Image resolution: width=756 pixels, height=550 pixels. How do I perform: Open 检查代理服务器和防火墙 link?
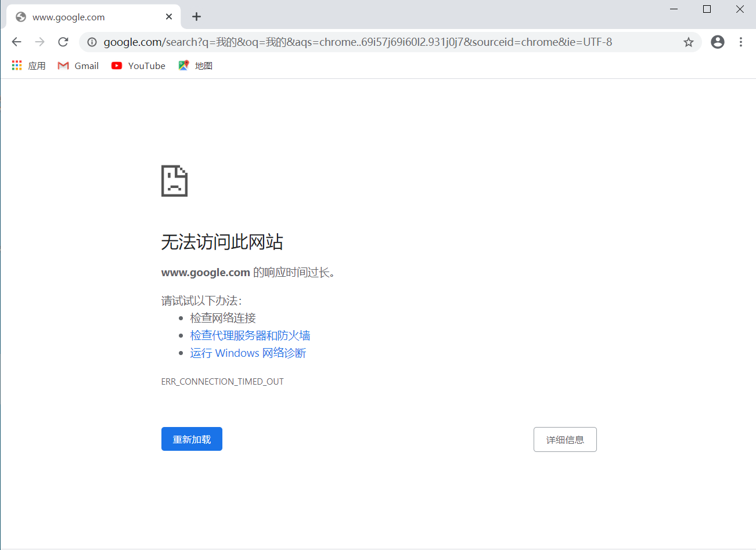[250, 335]
